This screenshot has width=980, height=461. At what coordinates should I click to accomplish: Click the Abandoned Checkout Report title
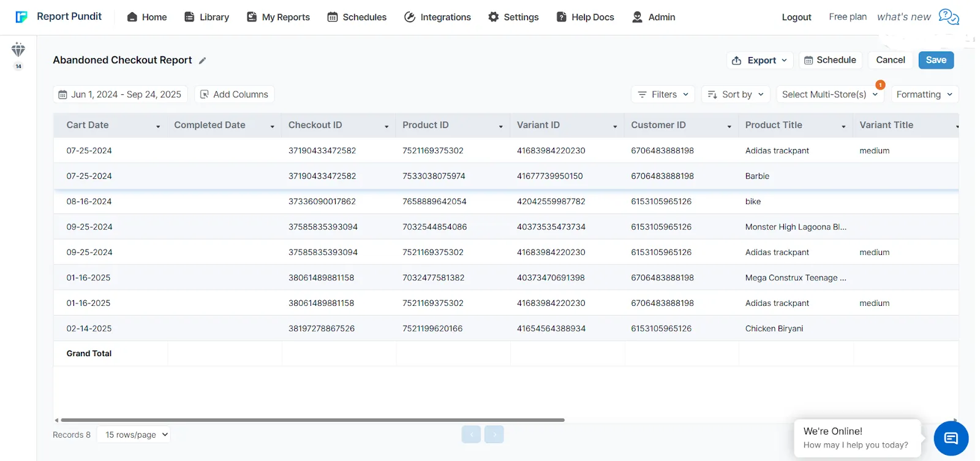pos(123,60)
